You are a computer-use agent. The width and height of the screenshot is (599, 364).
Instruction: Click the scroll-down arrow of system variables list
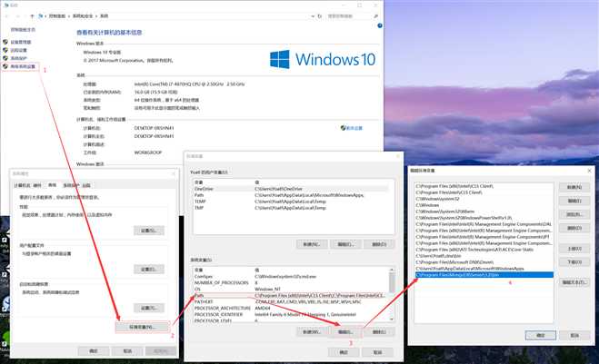click(x=392, y=319)
